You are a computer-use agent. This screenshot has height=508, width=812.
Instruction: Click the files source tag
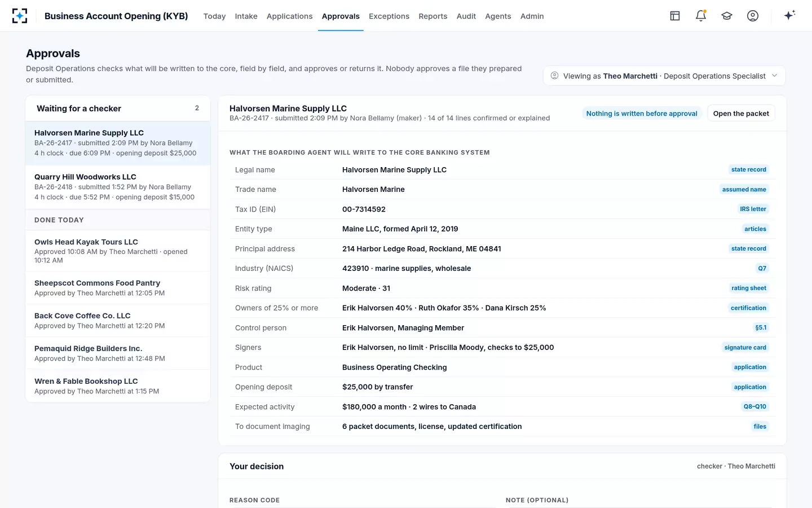(760, 427)
